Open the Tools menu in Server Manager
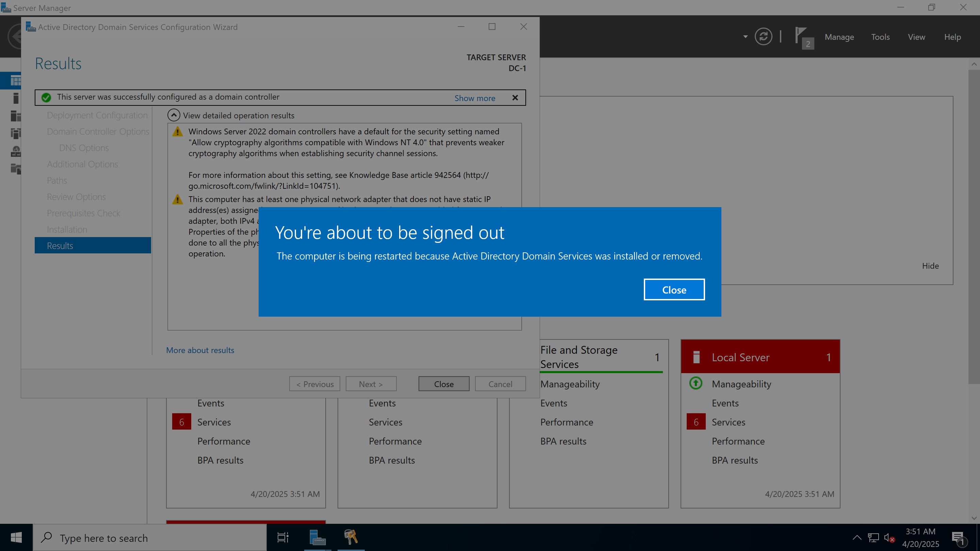 (x=880, y=37)
